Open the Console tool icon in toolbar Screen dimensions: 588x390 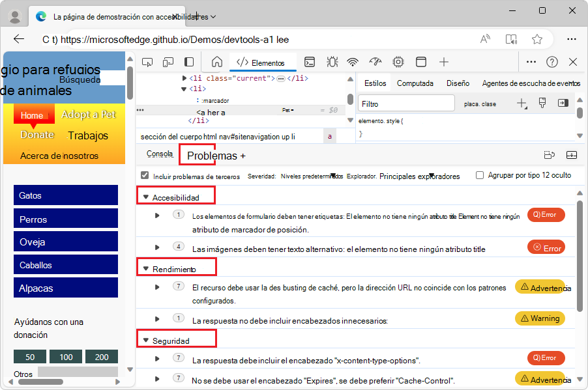pyautogui.click(x=311, y=62)
